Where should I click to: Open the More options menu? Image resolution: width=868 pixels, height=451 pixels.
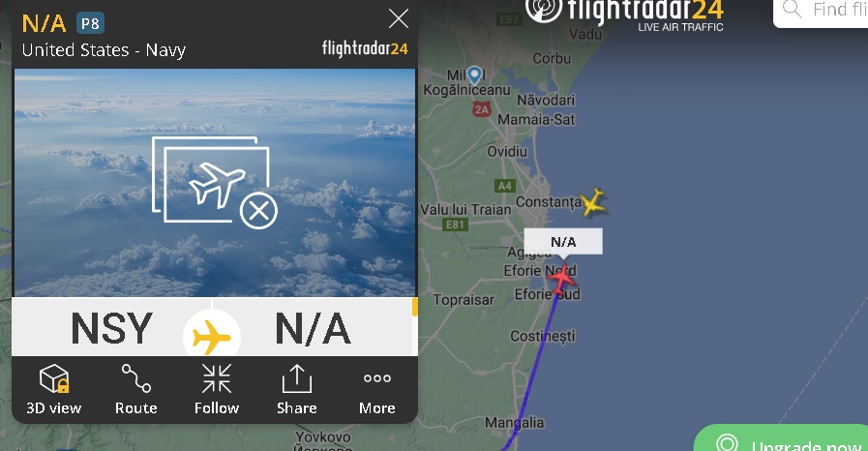tap(377, 390)
